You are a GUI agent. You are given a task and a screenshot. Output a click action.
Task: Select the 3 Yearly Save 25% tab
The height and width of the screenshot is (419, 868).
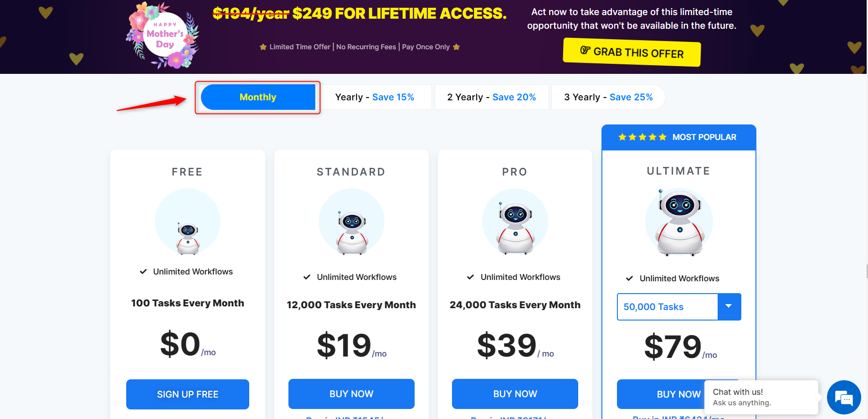pos(608,97)
